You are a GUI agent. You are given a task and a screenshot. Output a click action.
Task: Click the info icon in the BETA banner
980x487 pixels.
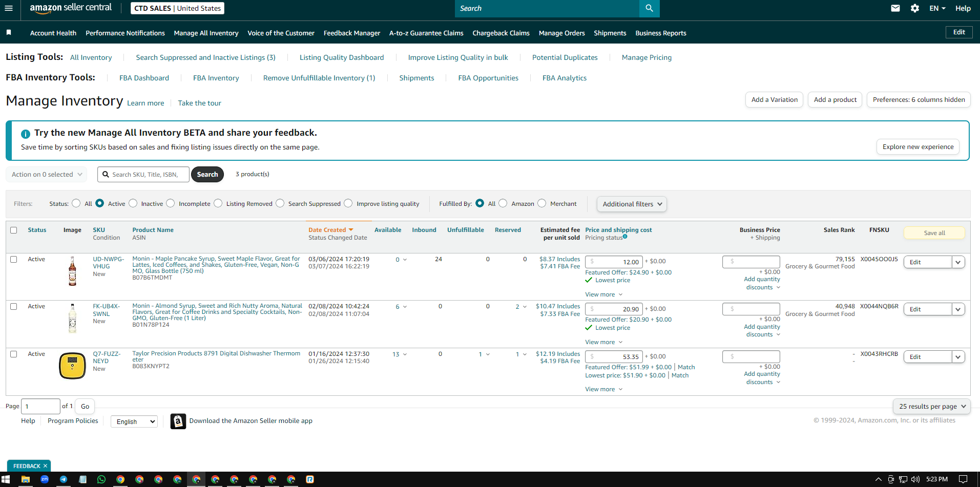coord(26,134)
